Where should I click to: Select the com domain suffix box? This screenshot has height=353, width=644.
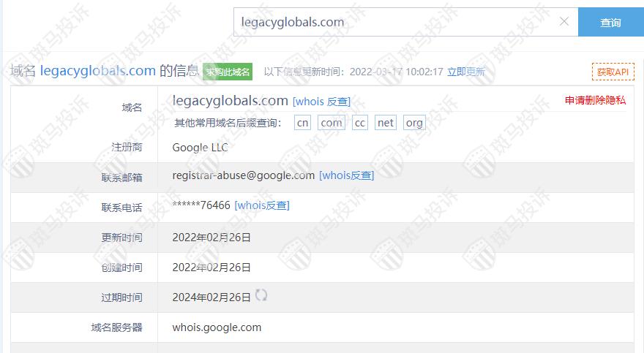pos(332,123)
